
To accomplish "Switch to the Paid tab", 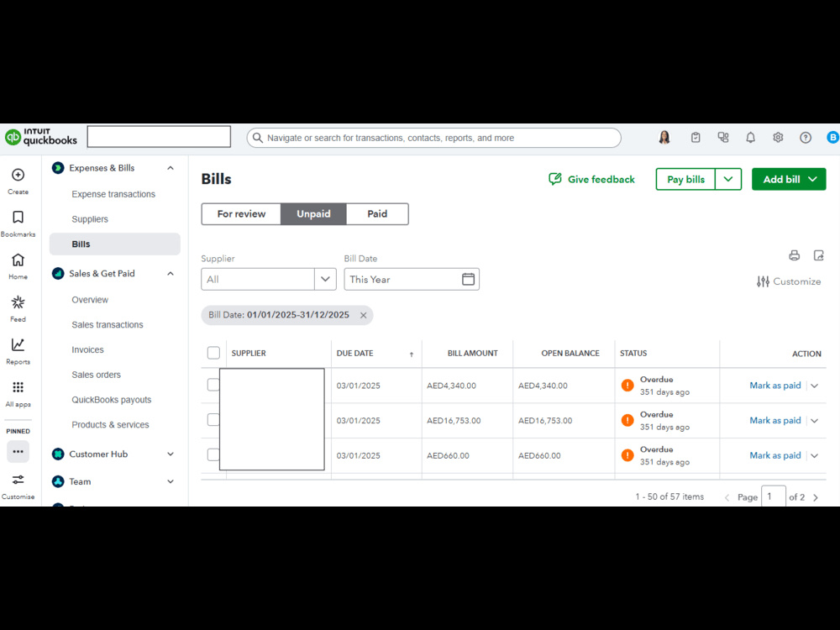I will coord(377,213).
